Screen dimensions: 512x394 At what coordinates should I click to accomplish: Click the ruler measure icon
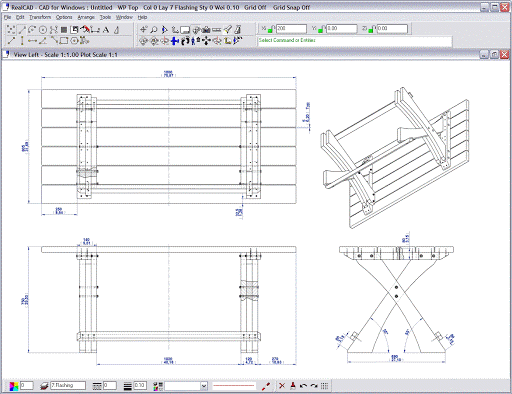pos(217,30)
